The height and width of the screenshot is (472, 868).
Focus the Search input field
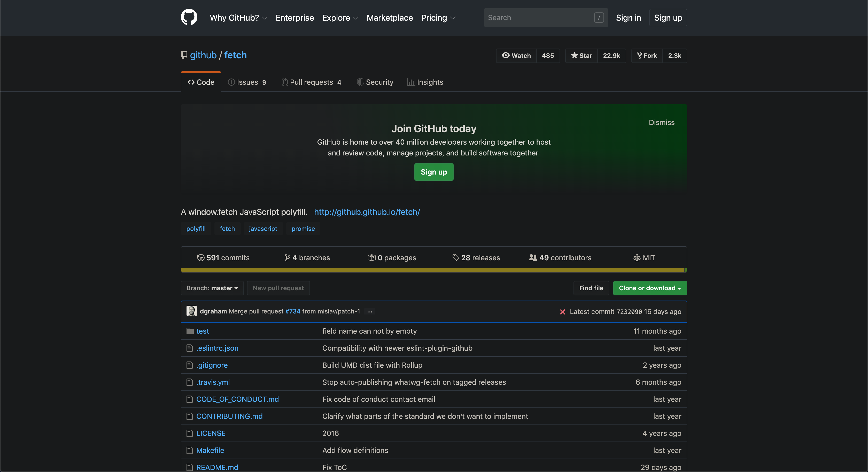pyautogui.click(x=546, y=18)
